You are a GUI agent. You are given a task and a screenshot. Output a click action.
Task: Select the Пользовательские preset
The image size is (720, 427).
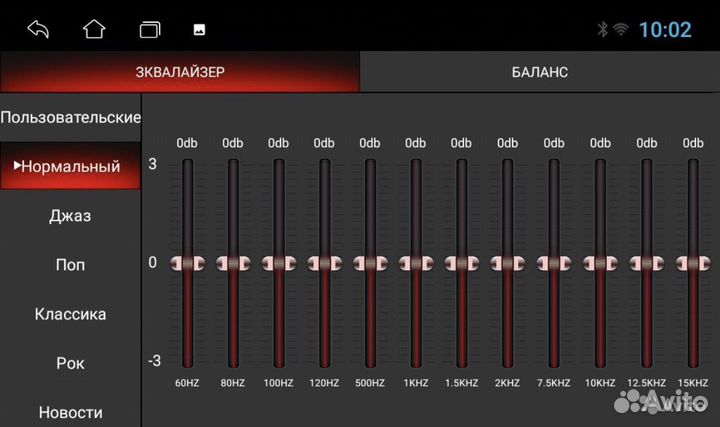point(71,117)
